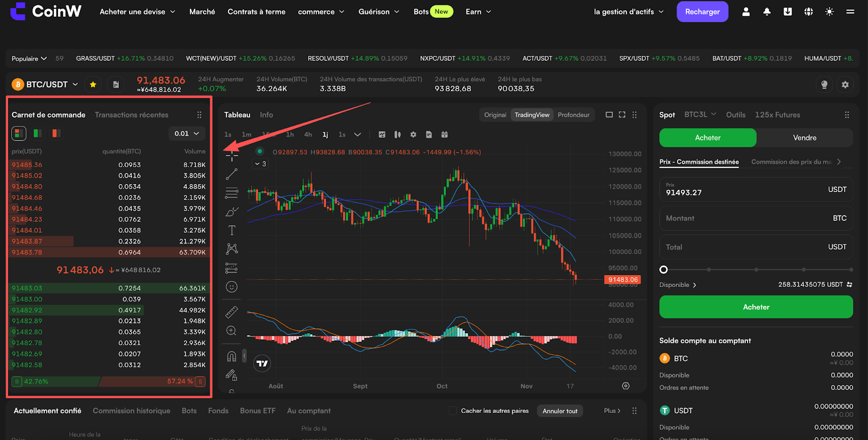This screenshot has width=868, height=440.
Task: Click the lightbulb tips icon
Action: click(x=824, y=85)
